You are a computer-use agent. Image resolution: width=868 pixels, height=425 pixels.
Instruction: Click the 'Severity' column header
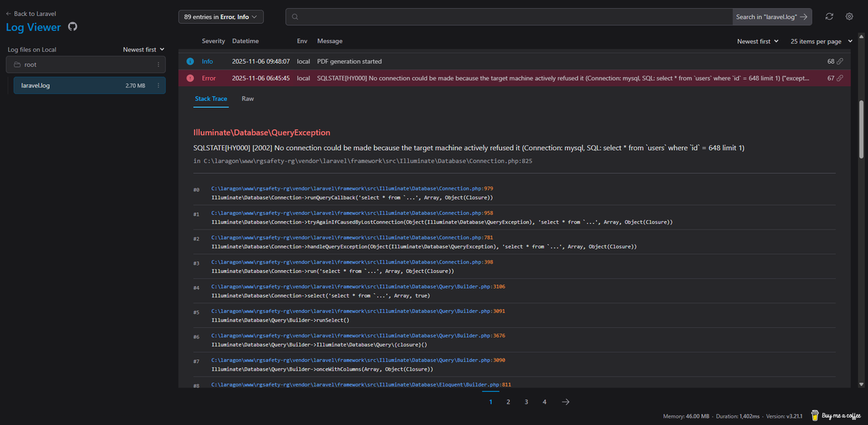213,41
